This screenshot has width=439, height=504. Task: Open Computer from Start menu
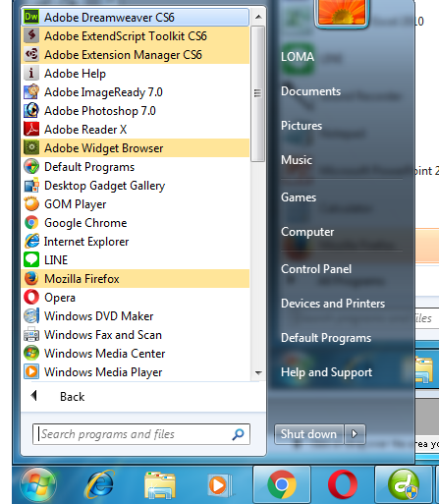pos(307,232)
